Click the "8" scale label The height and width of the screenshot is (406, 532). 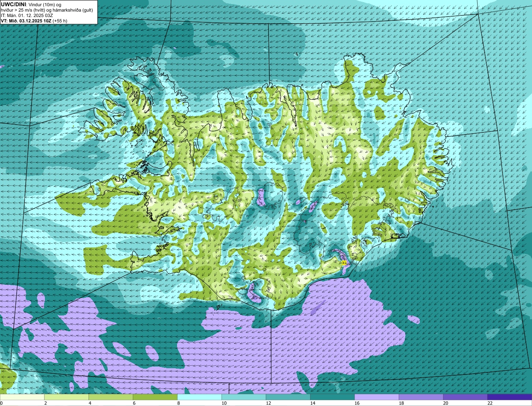[178, 403]
